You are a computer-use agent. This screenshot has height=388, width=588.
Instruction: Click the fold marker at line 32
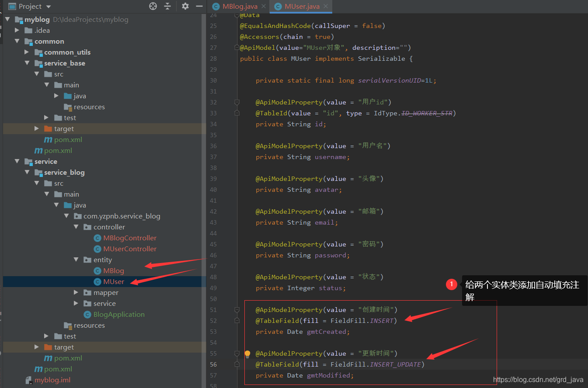click(237, 102)
